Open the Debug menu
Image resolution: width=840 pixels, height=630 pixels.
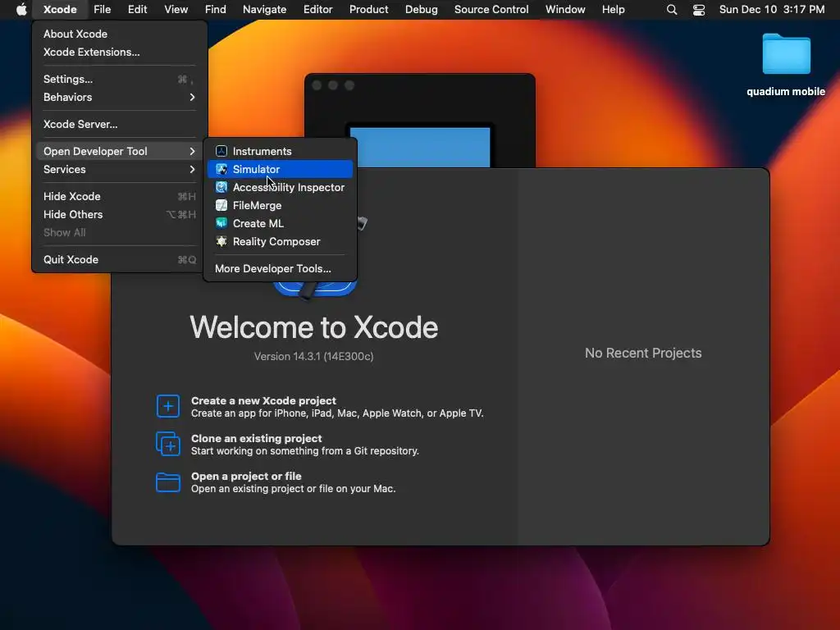pos(421,9)
